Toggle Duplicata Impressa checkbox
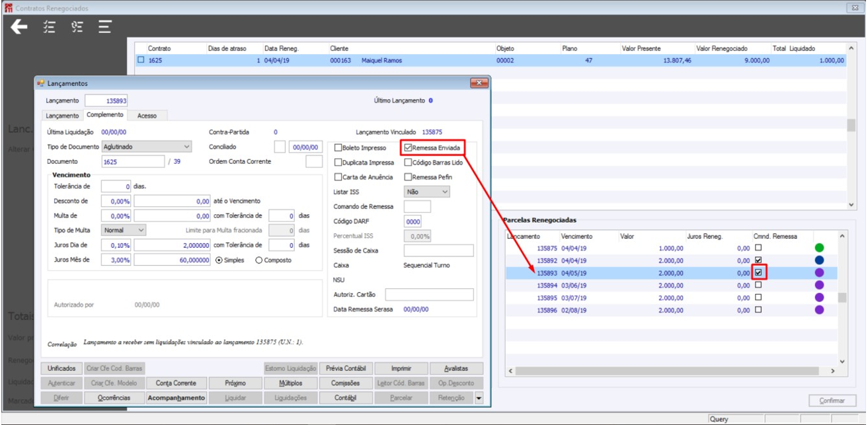This screenshot has height=425, width=868. tap(338, 162)
